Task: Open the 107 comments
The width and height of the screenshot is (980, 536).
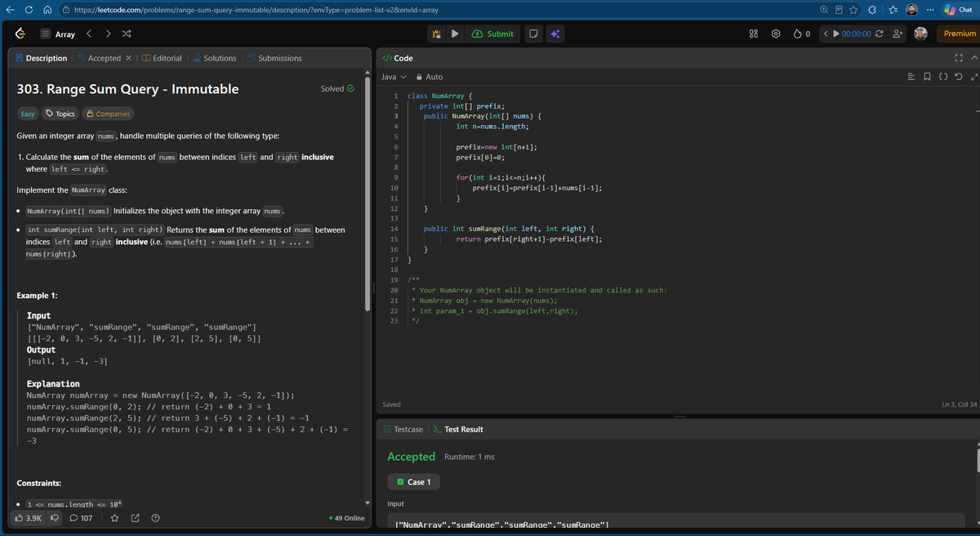Action: tap(81, 518)
